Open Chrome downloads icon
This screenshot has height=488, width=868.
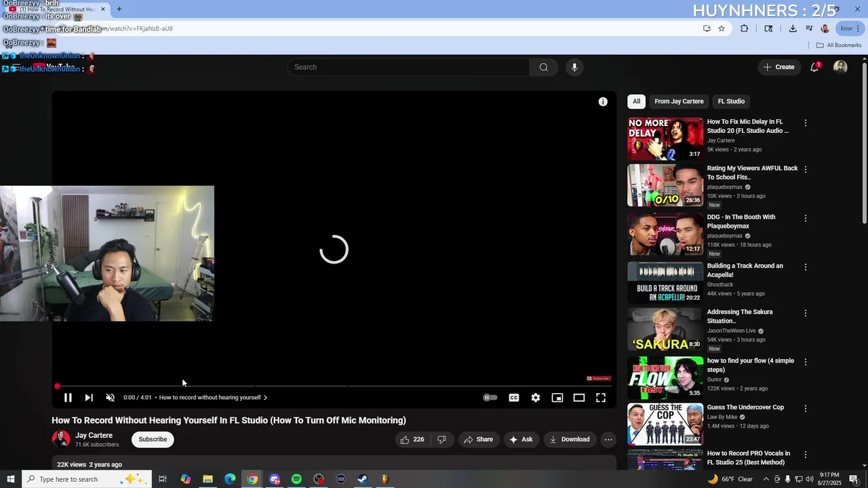pos(793,28)
